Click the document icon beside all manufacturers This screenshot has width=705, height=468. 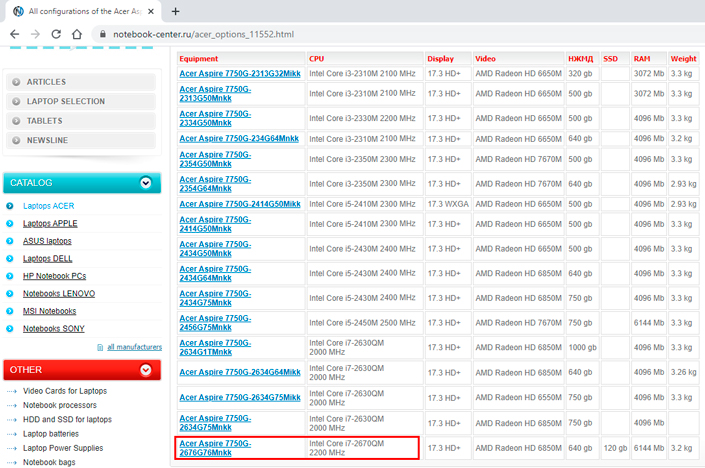[100, 347]
